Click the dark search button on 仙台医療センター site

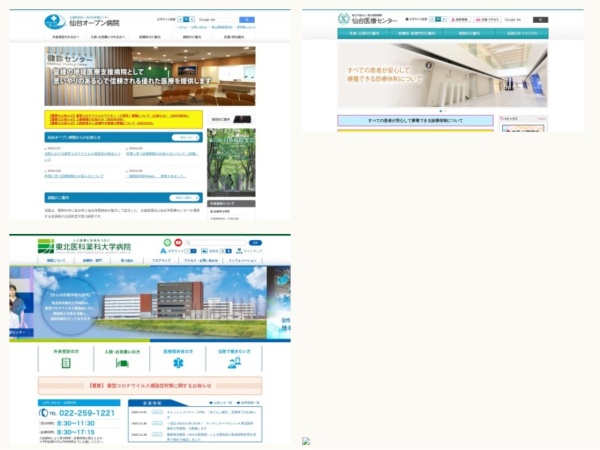[x=540, y=20]
